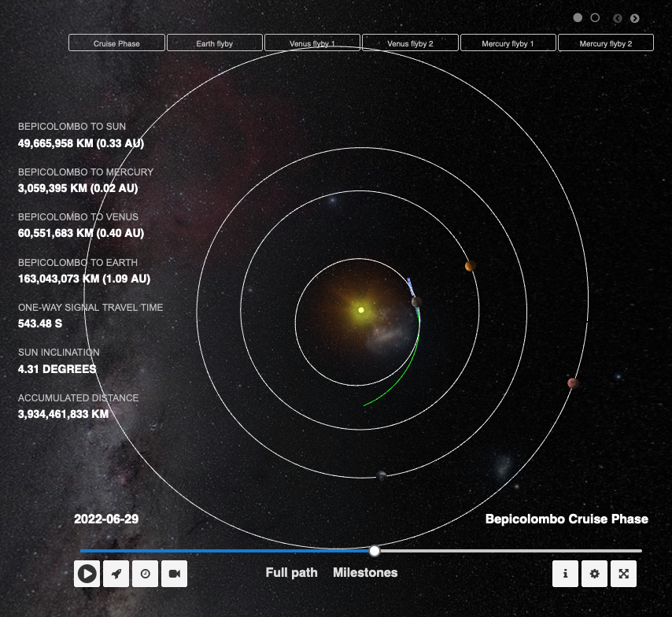The image size is (672, 617).
Task: Go to next slide arrow
Action: click(x=635, y=18)
